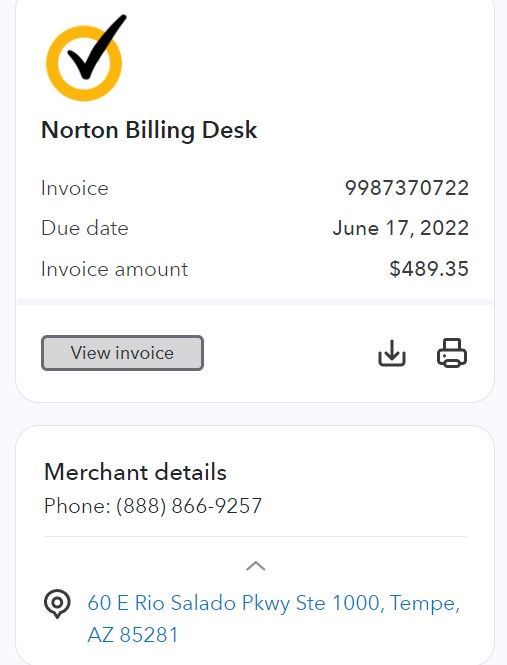Click the phone number (888) 866-9257

(x=189, y=506)
